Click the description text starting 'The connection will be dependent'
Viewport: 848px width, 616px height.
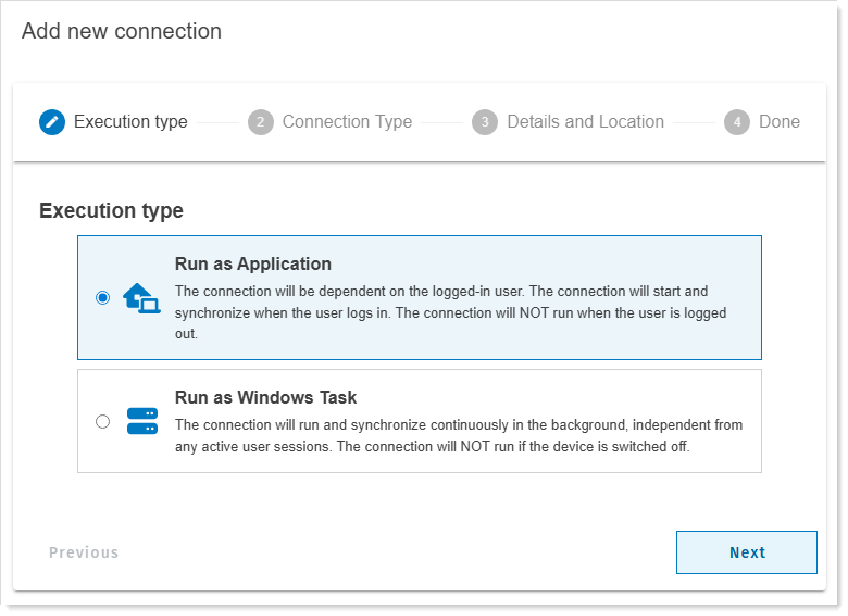click(x=451, y=312)
